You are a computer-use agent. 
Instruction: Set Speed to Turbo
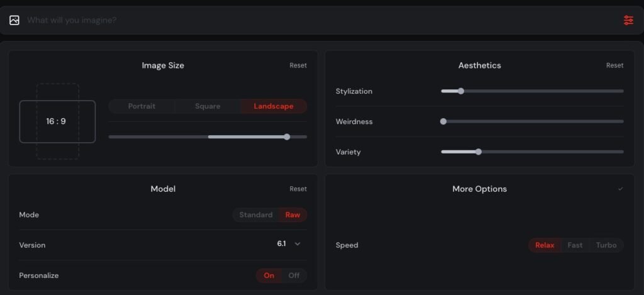tap(606, 245)
